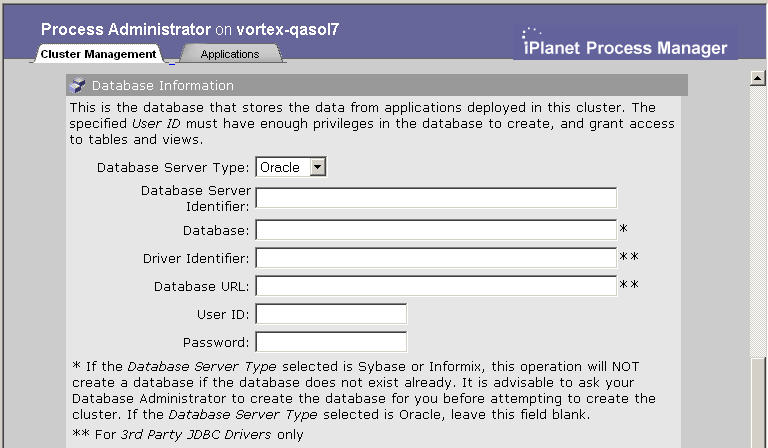768x448 pixels.
Task: Click the Database Information section icon
Action: [77, 86]
